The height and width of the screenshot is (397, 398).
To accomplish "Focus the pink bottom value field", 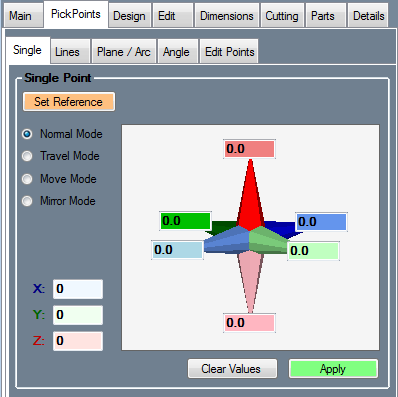I will 249,323.
